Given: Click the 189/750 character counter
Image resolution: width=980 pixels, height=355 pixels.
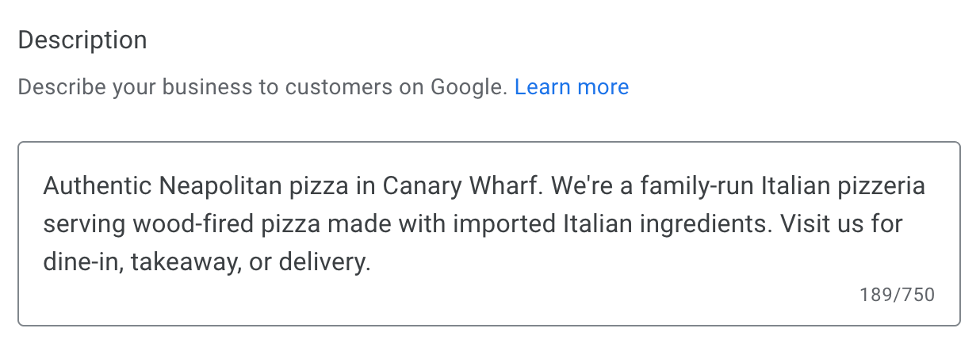Looking at the screenshot, I should [x=897, y=296].
